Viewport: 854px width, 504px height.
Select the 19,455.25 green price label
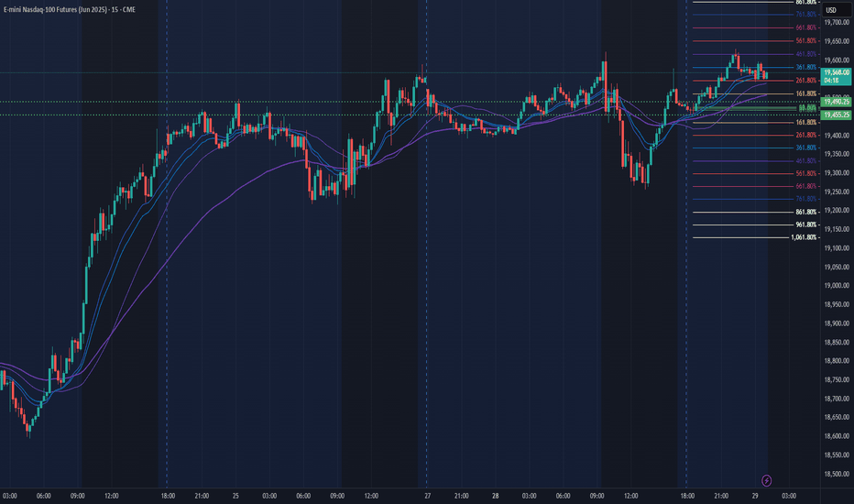836,115
